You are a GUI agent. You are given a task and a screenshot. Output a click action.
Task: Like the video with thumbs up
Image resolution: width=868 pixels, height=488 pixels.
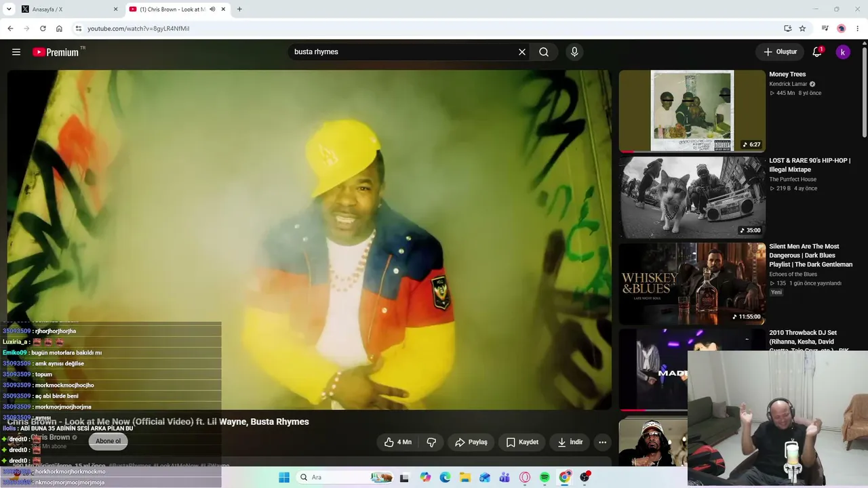pyautogui.click(x=397, y=442)
